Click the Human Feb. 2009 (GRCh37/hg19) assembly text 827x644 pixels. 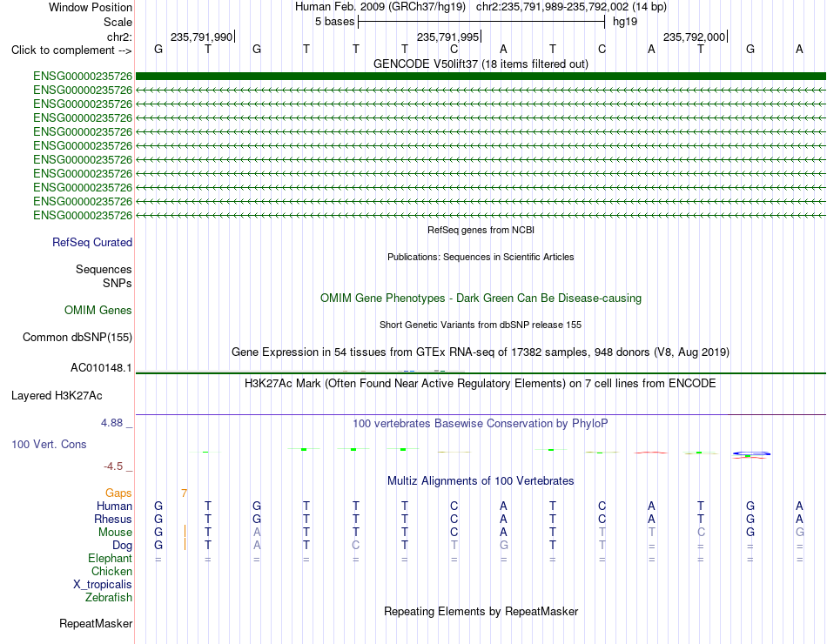click(x=380, y=7)
